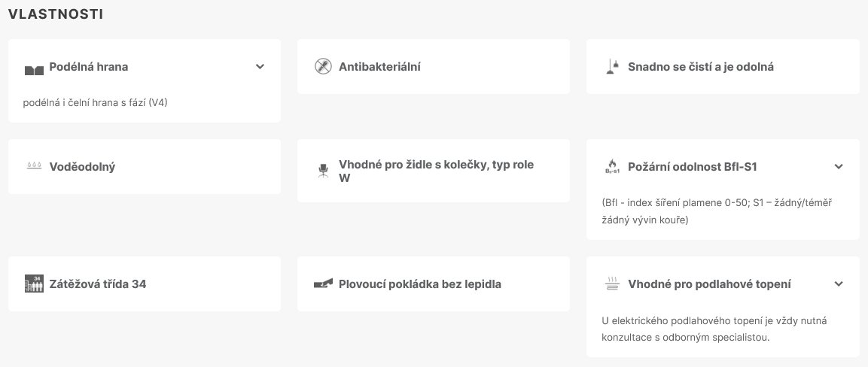Click the Voděodolný property label
The height and width of the screenshot is (367, 868).
click(x=82, y=167)
